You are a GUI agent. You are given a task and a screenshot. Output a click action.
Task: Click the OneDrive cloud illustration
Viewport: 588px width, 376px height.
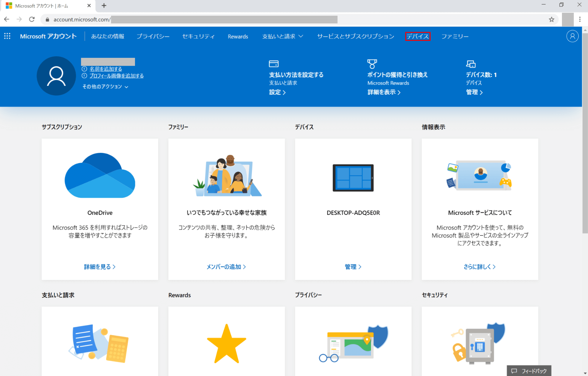100,175
